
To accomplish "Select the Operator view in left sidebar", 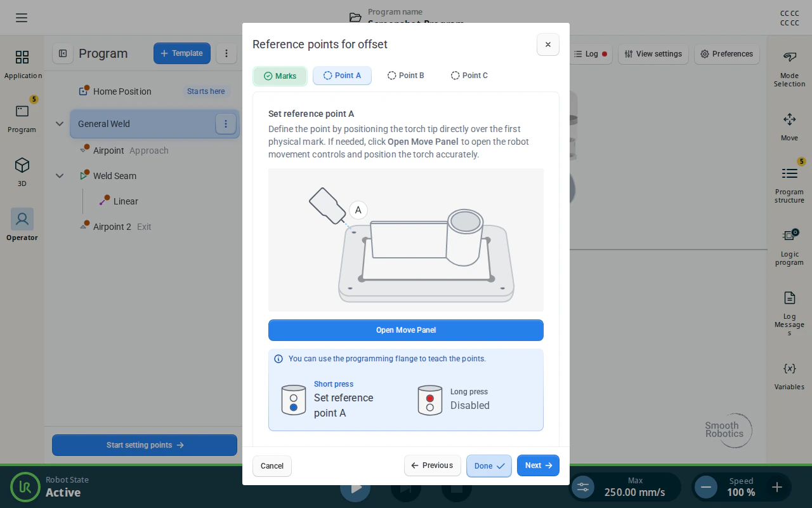I will click(22, 225).
